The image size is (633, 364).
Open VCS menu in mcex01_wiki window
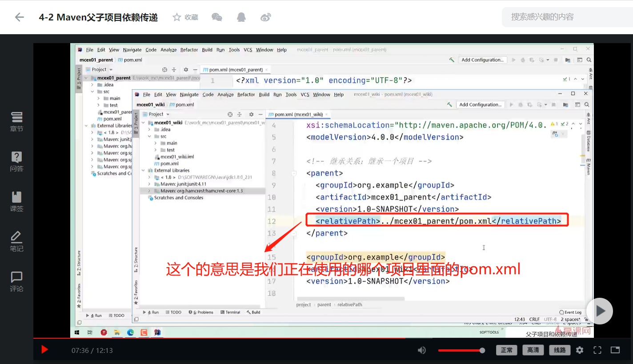(x=305, y=95)
